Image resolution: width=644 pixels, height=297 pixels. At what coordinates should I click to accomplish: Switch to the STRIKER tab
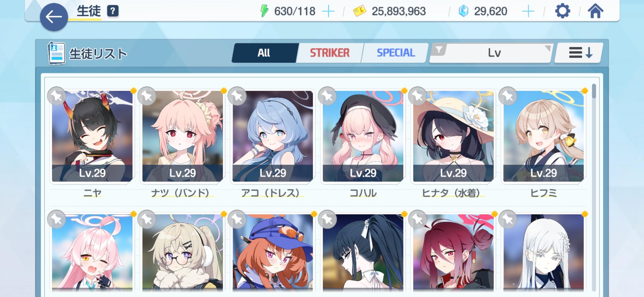click(330, 53)
